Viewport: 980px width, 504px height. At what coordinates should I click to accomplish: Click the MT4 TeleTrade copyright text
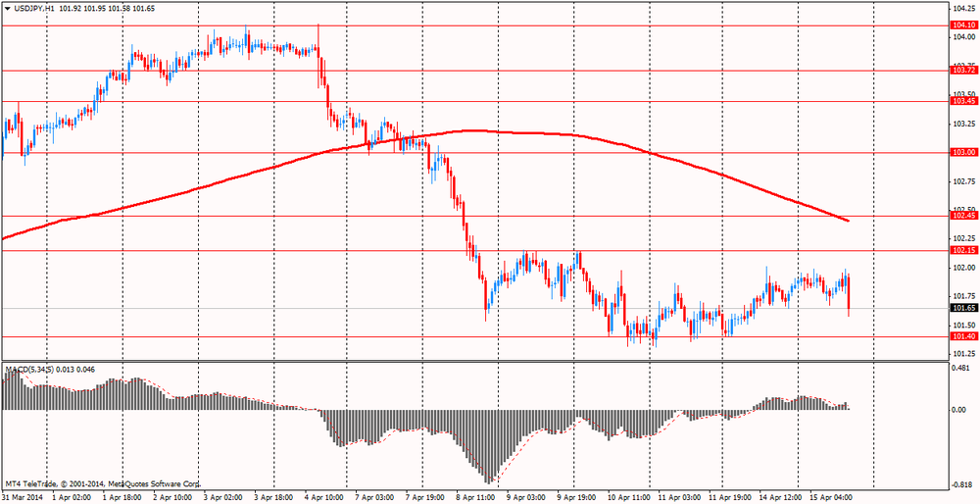[x=103, y=484]
